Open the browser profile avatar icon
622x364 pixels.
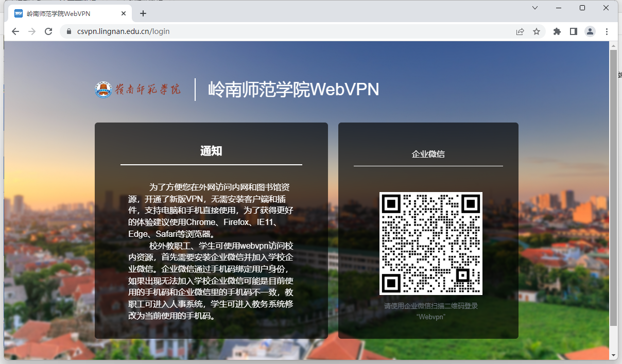(590, 31)
